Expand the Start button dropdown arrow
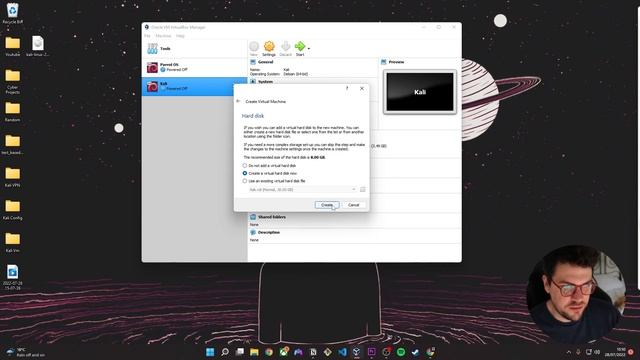The height and width of the screenshot is (360, 640). point(309,49)
